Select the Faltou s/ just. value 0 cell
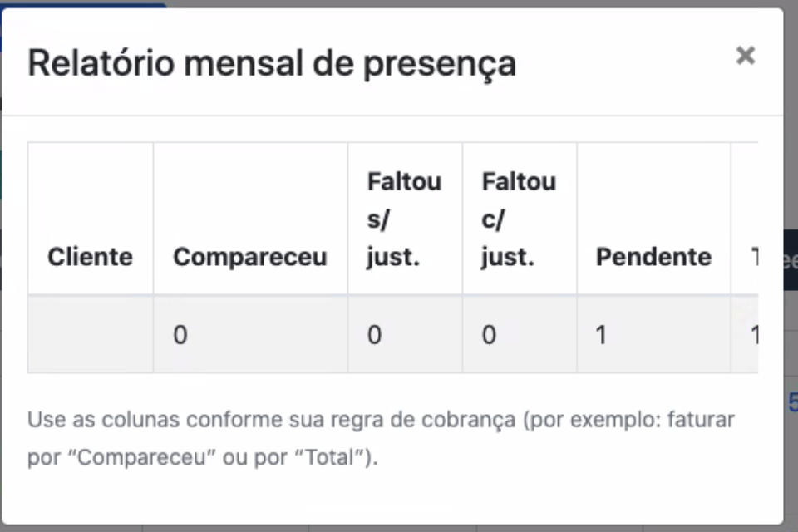Image resolution: width=798 pixels, height=532 pixels. (404, 335)
